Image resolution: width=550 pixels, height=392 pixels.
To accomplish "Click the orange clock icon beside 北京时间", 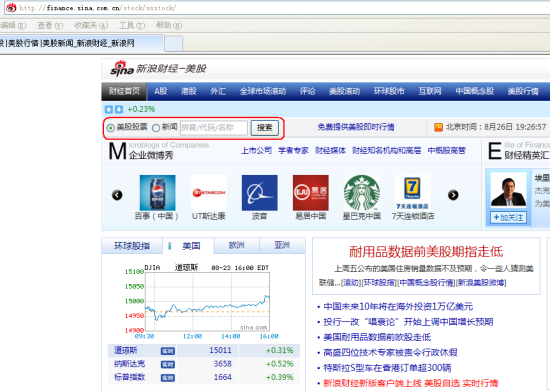I will 438,127.
